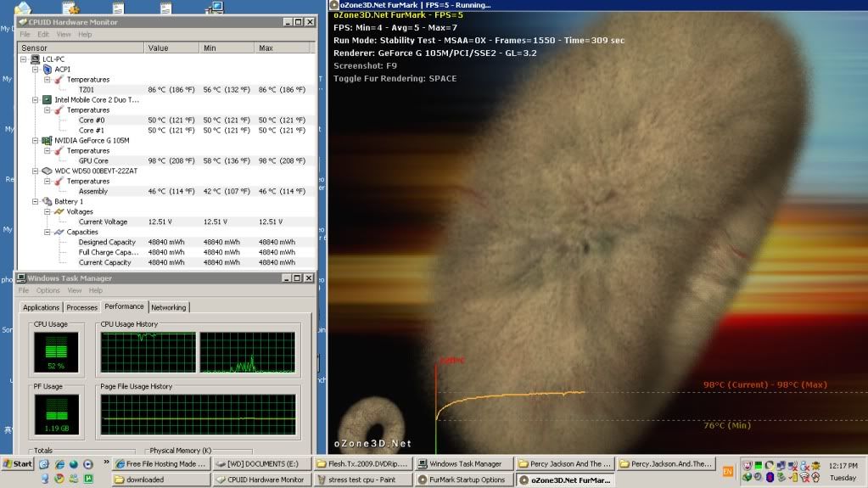868x488 pixels.
Task: Switch to stress test cpu - Paint
Action: [364, 480]
